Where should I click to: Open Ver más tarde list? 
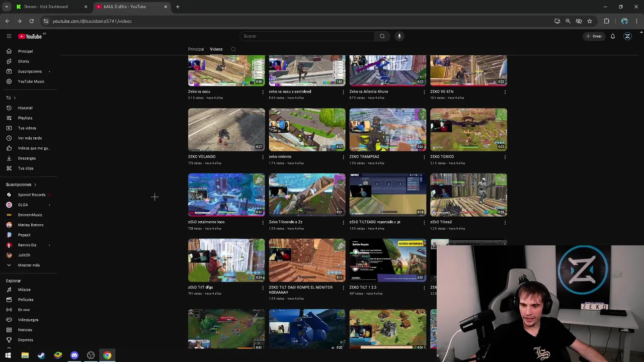coord(30,138)
